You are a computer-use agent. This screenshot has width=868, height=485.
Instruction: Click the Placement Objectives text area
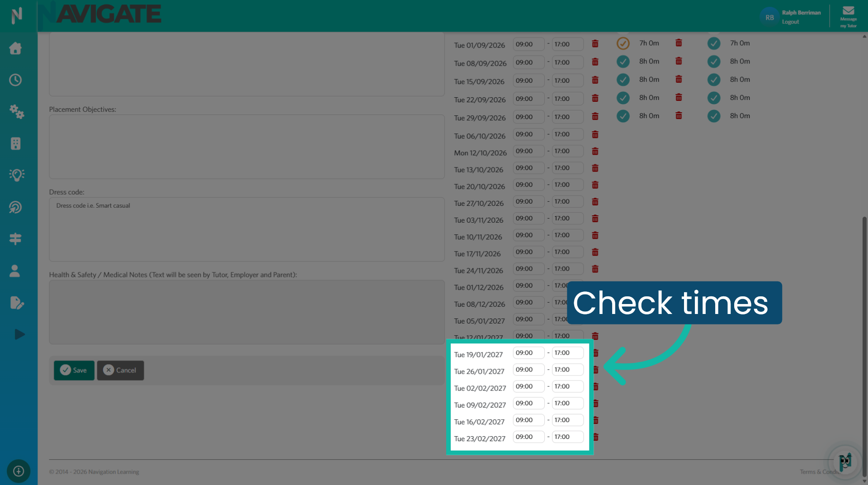click(247, 147)
